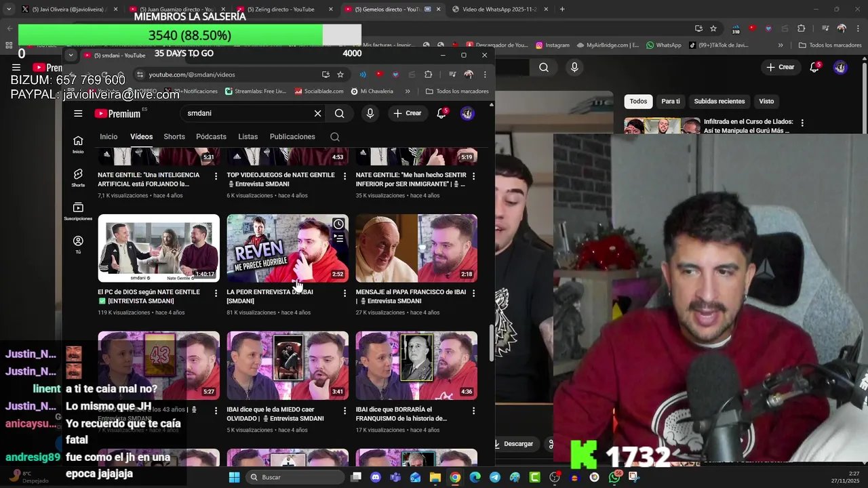Open the Pódcasts channel tab
Image resolution: width=868 pixels, height=488 pixels.
pos(211,137)
